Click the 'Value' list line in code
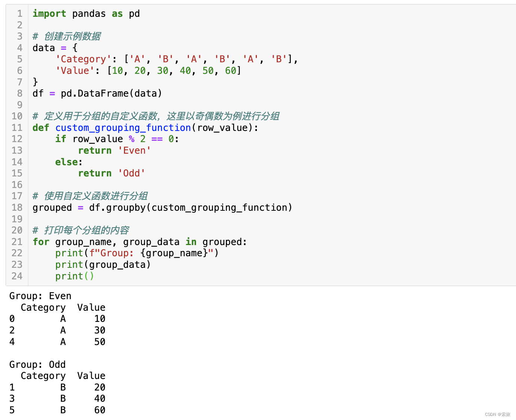Screen dimensions: 516x420 tap(148, 71)
